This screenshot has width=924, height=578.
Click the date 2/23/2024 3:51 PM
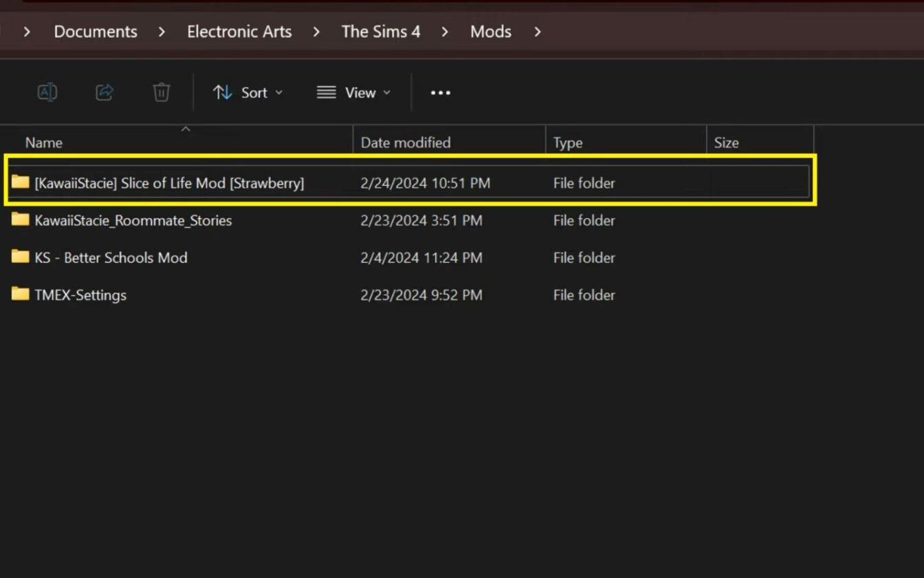coord(421,220)
